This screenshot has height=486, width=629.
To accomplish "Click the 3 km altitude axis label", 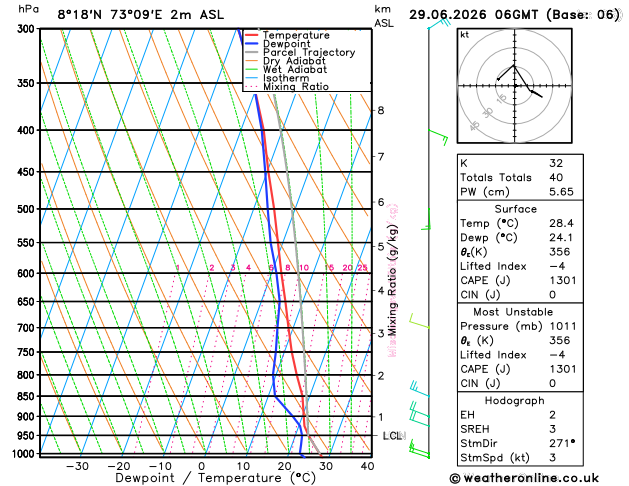I will click(381, 333).
